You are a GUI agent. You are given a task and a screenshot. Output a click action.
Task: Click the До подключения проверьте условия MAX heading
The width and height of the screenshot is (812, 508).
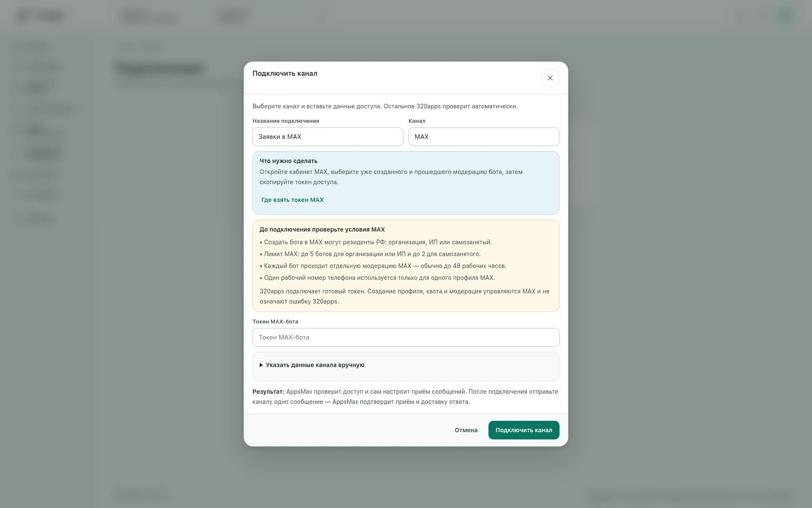pos(322,229)
